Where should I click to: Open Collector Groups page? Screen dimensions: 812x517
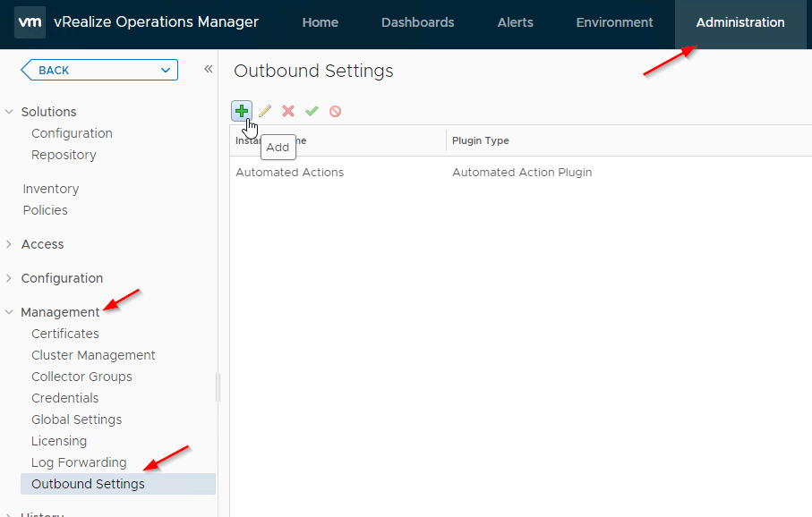click(x=81, y=377)
